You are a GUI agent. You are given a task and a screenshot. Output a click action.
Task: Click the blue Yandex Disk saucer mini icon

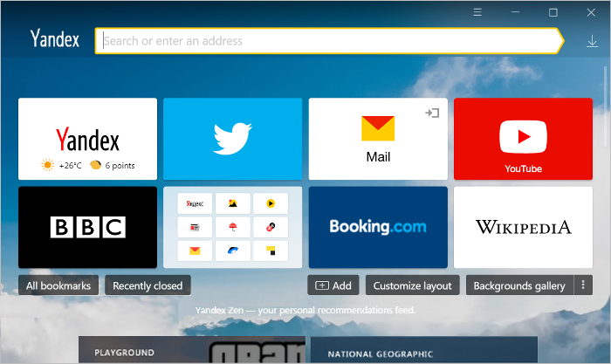pyautogui.click(x=233, y=251)
